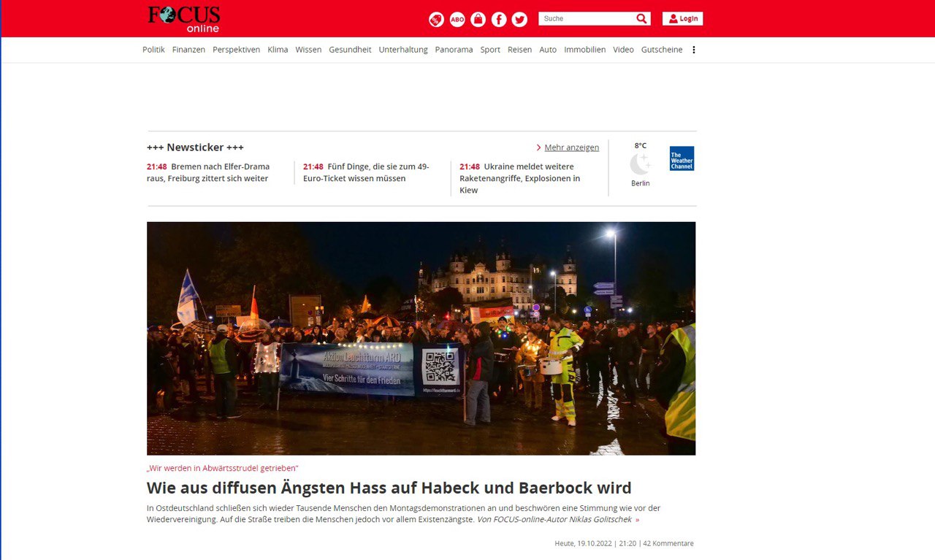Open the Berlin weather moon icon
Screen dimensions: 935x560
640,164
